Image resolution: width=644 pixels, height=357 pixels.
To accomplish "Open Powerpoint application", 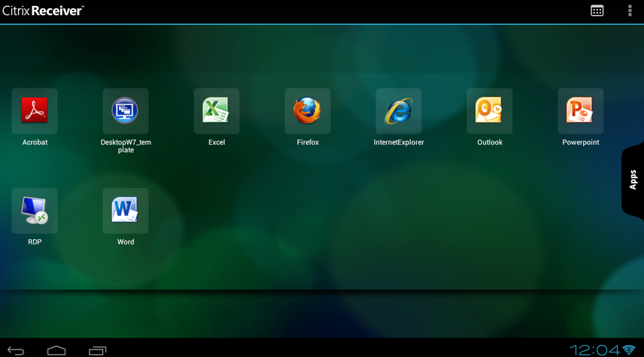I will (x=580, y=111).
